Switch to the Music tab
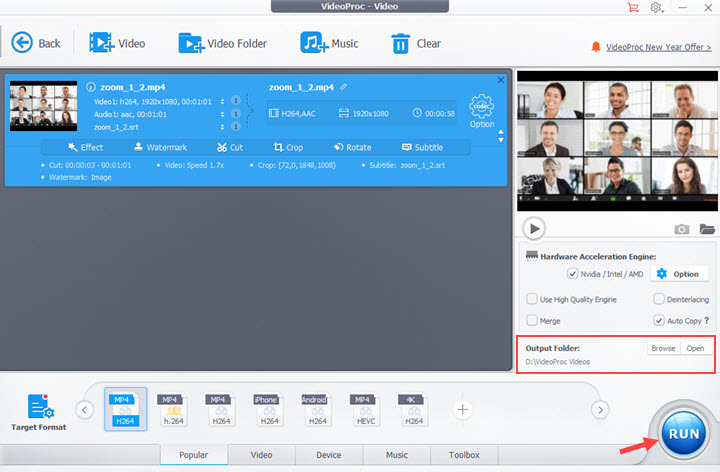This screenshot has width=720, height=472. point(397,455)
